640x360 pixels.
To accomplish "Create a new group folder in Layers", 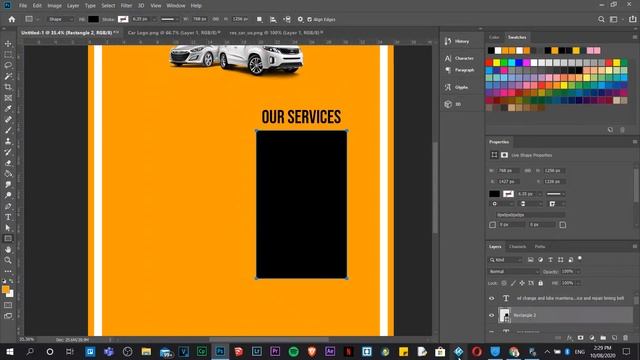I will pyautogui.click(x=603, y=338).
